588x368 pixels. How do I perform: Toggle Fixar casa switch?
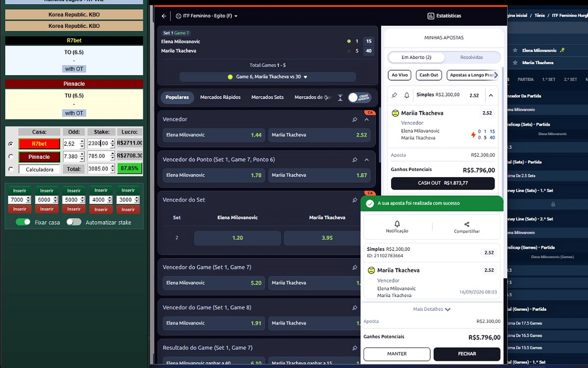pyautogui.click(x=23, y=222)
